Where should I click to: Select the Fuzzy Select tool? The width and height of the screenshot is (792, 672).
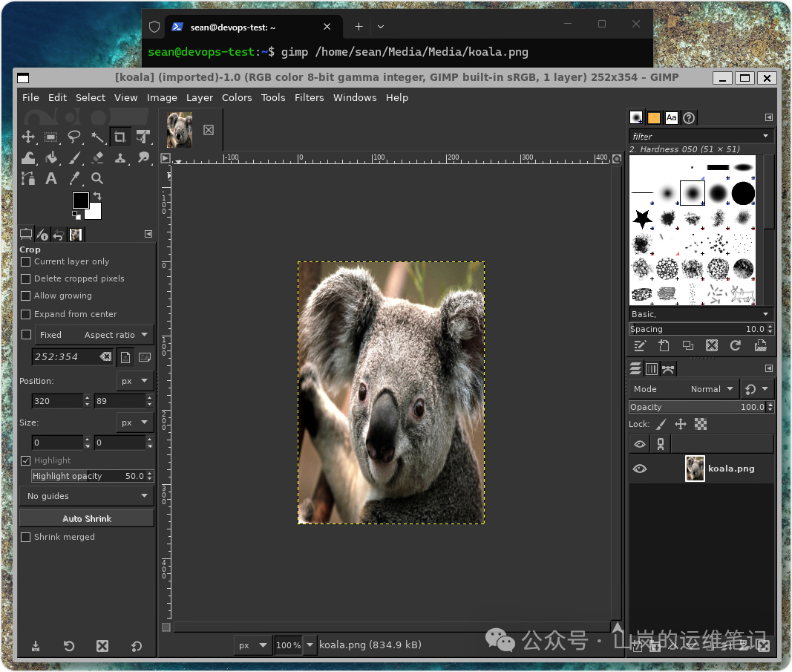97,137
